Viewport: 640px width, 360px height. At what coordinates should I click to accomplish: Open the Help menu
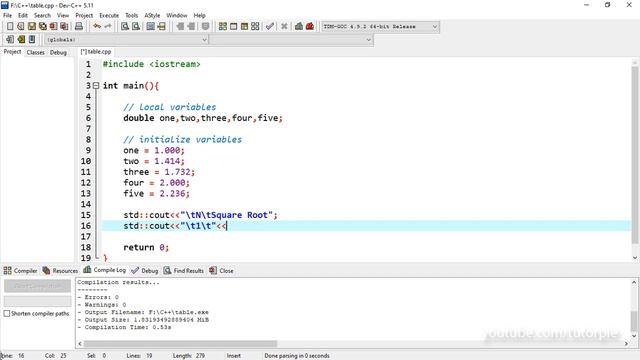coord(200,15)
